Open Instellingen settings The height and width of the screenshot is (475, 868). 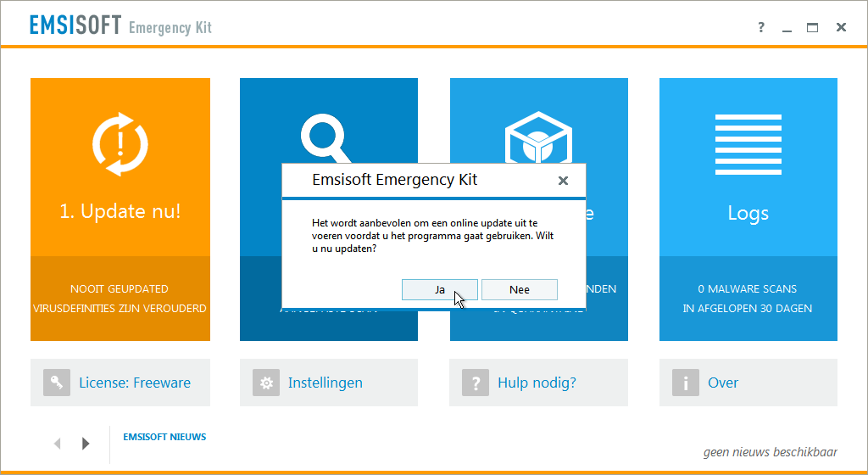[325, 383]
